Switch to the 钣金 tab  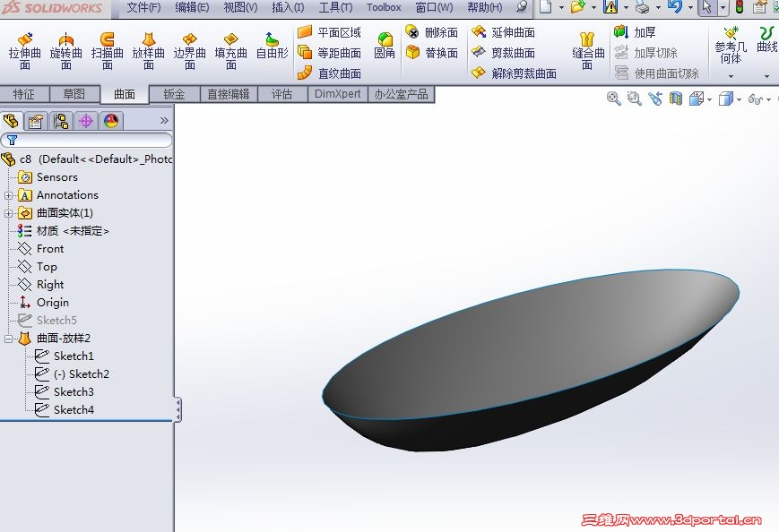click(x=175, y=94)
